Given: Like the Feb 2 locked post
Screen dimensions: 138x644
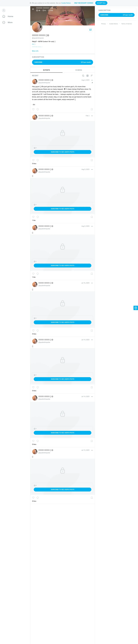Looking at the screenshot, I should [x=33, y=160].
